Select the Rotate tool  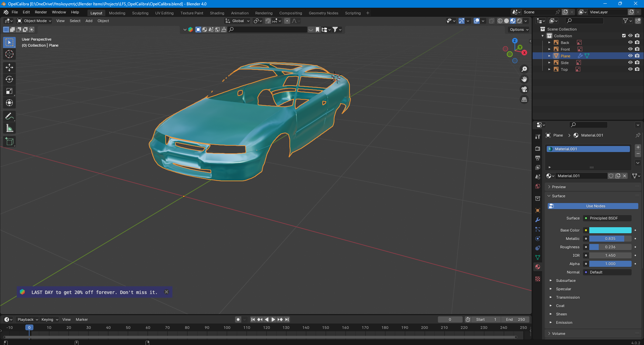[x=9, y=79]
